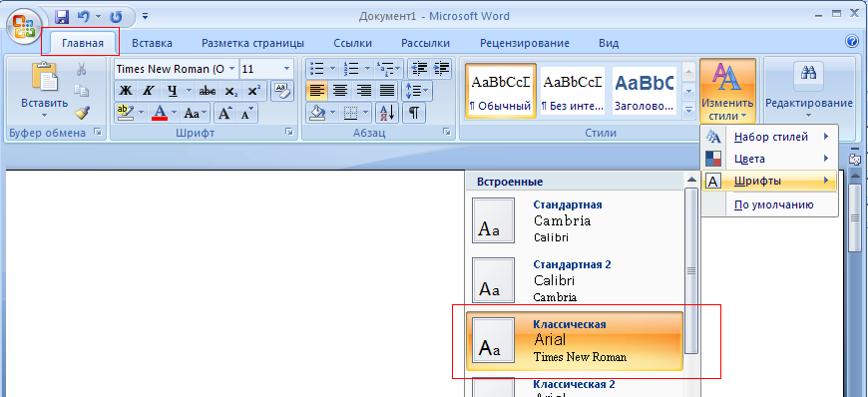Image resolution: width=868 pixels, height=397 pixels.
Task: Toggle Subscript (x₂) formatting
Action: [231, 91]
